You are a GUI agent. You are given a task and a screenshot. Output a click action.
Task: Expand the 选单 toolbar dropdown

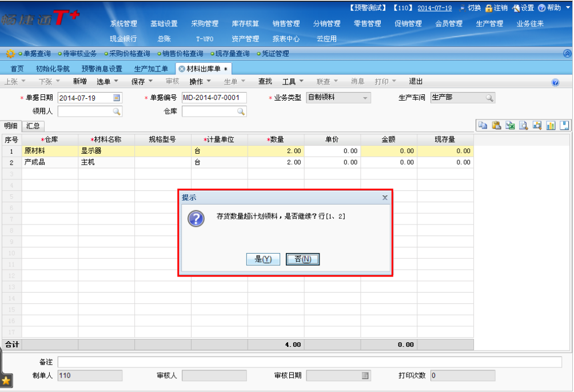tap(116, 81)
